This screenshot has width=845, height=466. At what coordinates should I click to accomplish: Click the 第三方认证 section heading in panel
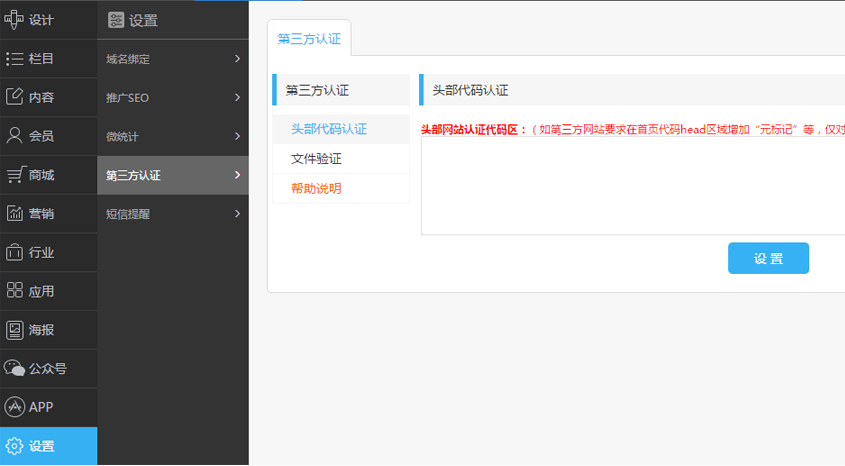(x=317, y=90)
